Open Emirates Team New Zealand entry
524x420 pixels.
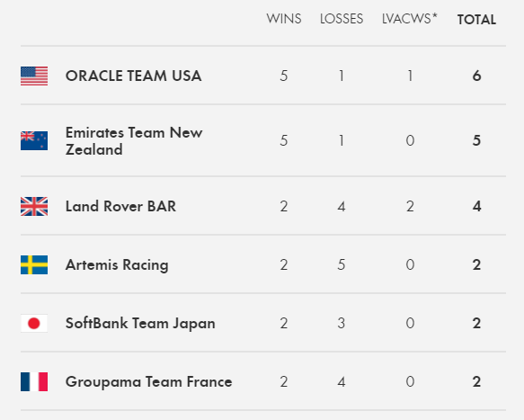tap(134, 141)
